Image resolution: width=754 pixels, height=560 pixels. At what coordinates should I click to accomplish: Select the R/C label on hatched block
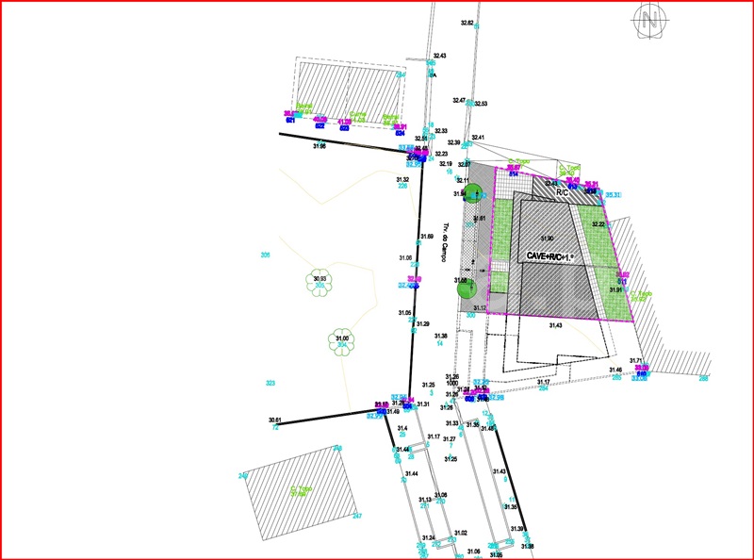tap(562, 192)
